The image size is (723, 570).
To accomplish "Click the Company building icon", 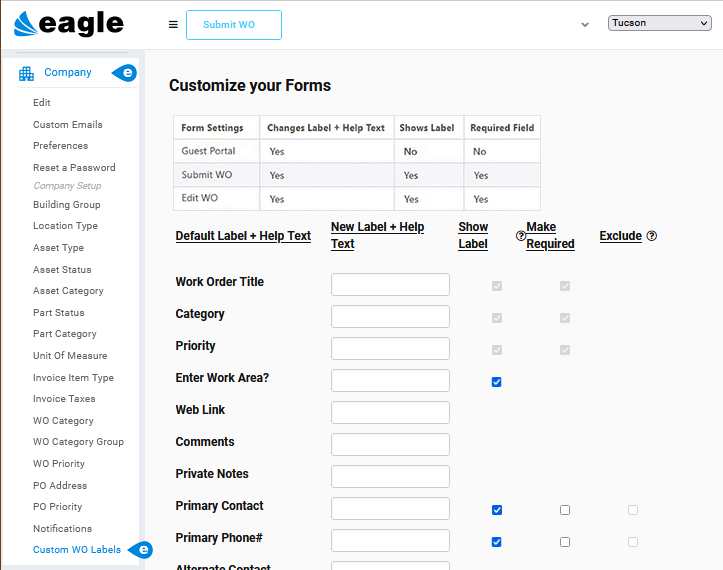I will (26, 73).
